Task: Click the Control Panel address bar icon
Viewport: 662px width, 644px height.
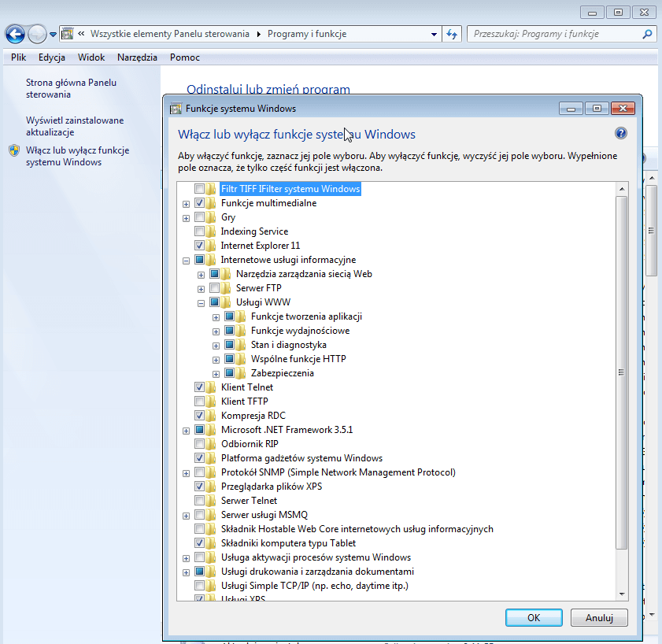Action: 68,34
